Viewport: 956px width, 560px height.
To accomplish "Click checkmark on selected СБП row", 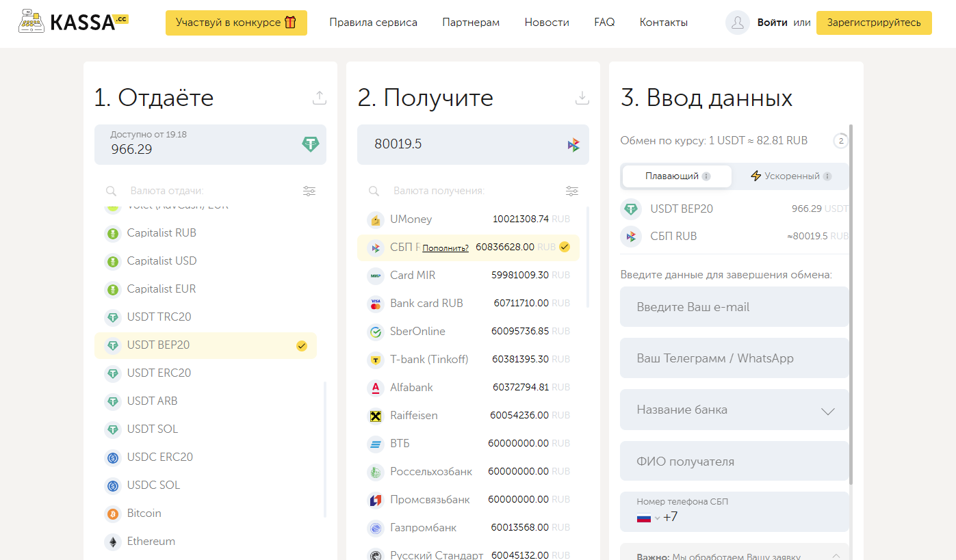I will [565, 247].
